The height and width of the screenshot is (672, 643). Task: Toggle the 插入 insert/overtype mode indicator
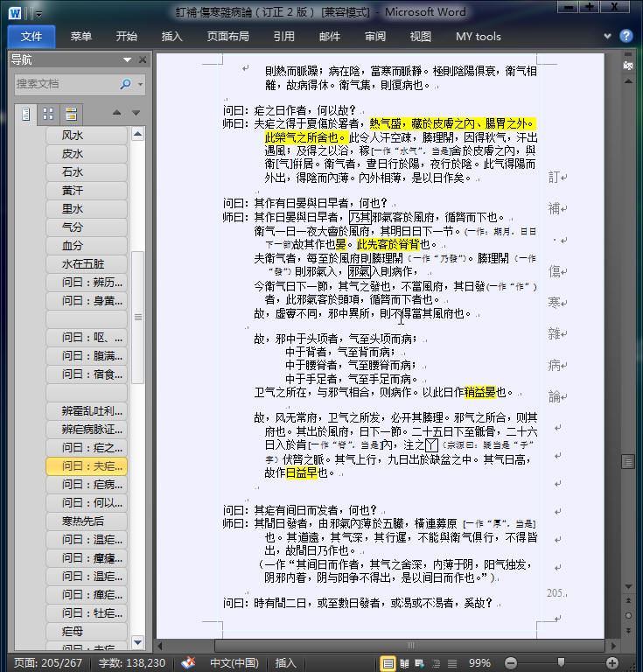pos(286,663)
